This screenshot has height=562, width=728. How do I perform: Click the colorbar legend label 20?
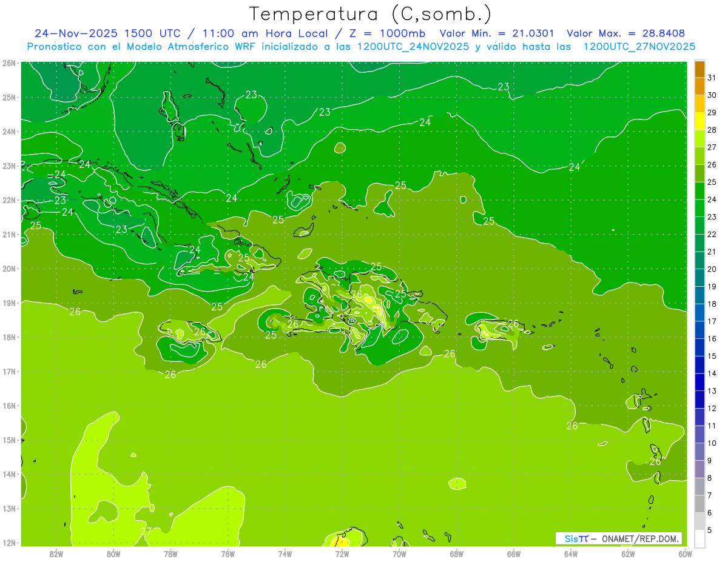tap(712, 269)
